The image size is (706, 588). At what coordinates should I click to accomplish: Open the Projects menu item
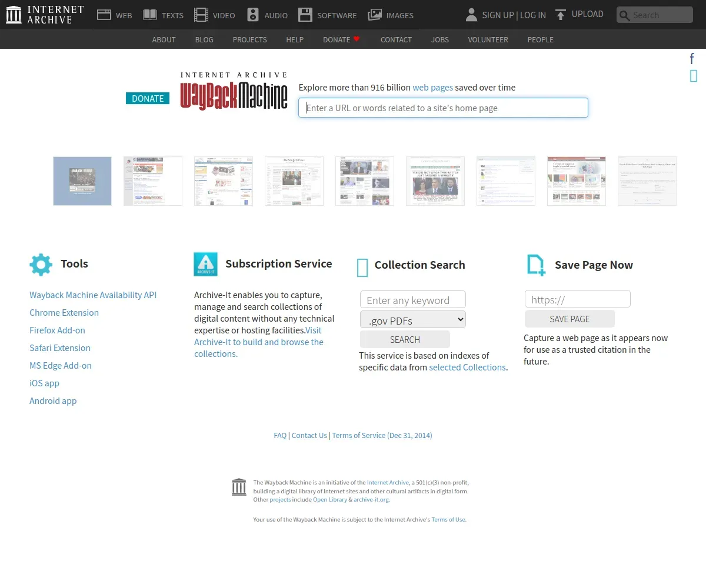click(249, 39)
